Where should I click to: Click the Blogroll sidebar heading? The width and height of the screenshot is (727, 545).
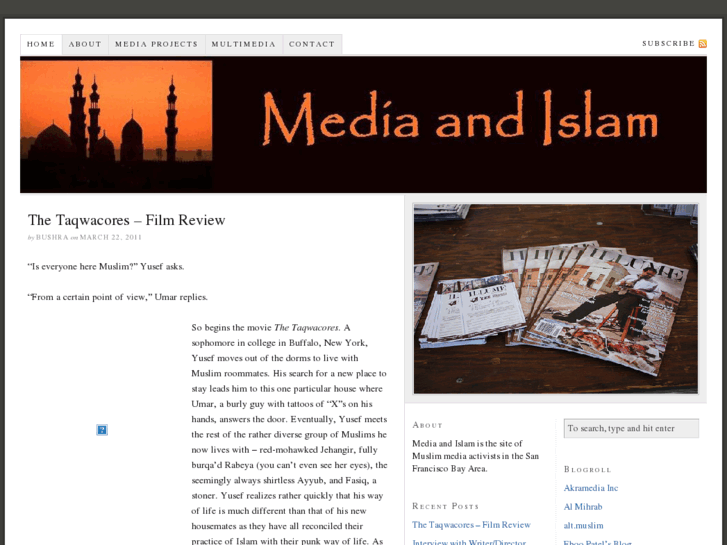(587, 469)
